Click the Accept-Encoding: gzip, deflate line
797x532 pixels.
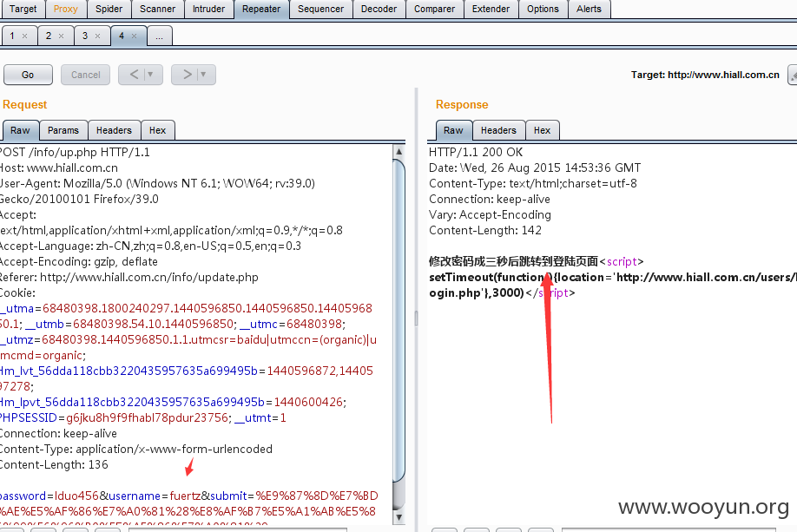(x=79, y=262)
